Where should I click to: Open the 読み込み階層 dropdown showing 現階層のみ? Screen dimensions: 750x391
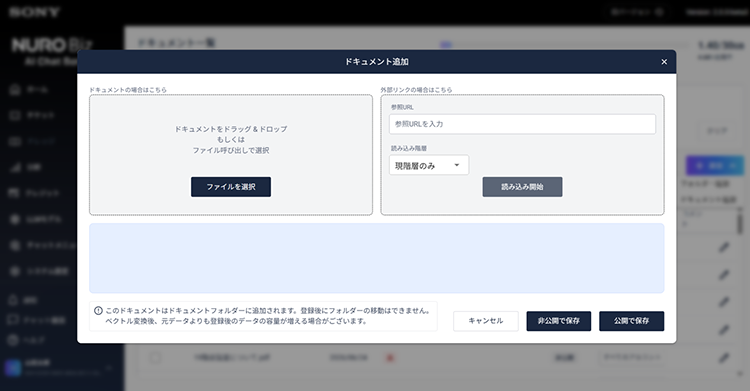pos(429,166)
